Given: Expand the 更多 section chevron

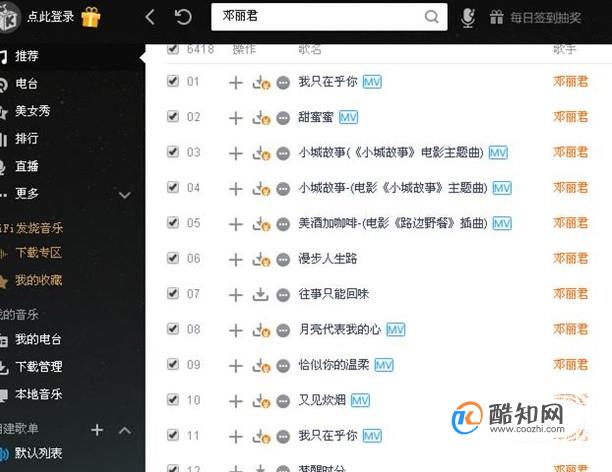Looking at the screenshot, I should (x=125, y=195).
